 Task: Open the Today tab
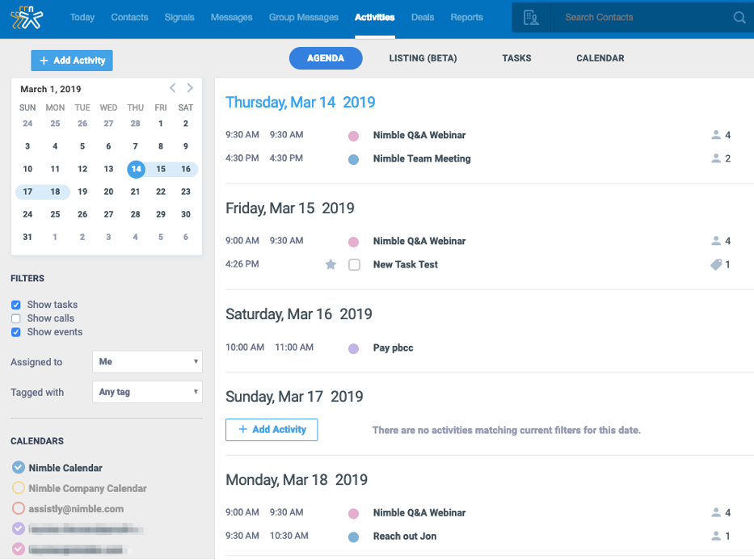82,17
